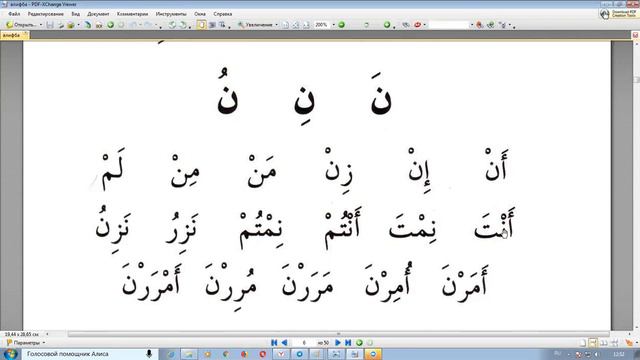The image size is (640, 360).
Task: Select the text Select tool icon
Action: point(222,25)
